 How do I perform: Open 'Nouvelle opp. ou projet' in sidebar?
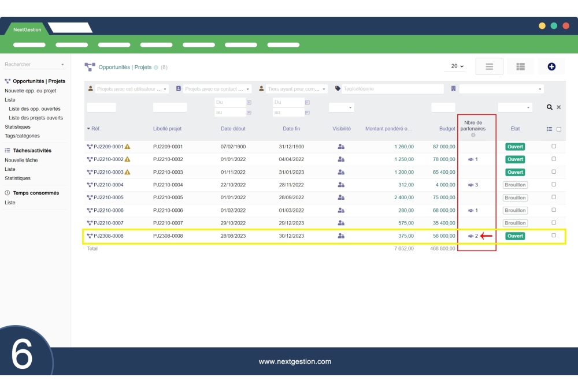[x=31, y=91]
